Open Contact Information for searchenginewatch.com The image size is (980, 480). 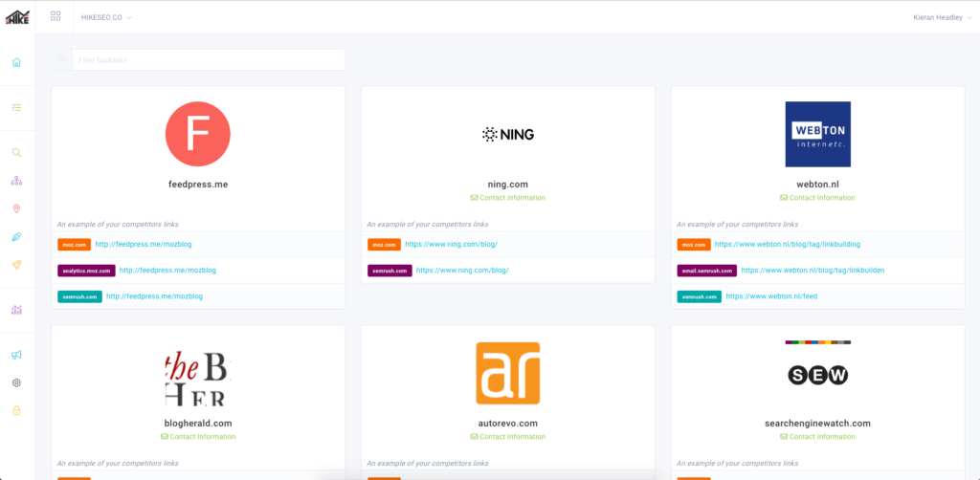[817, 437]
